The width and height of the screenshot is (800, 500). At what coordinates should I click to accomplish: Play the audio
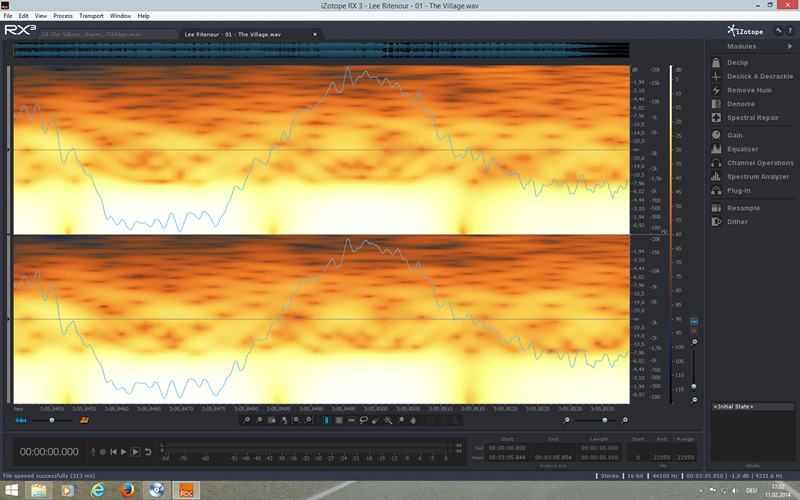(x=123, y=452)
